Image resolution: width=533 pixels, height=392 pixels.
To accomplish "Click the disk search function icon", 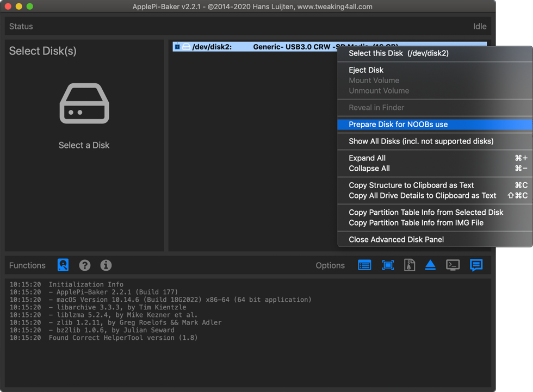I will (x=63, y=265).
